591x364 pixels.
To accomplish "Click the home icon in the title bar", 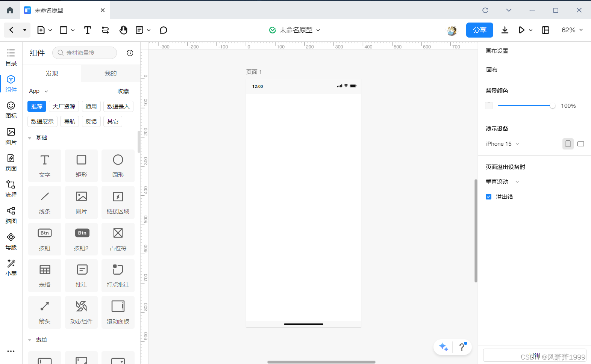I will pyautogui.click(x=10, y=10).
